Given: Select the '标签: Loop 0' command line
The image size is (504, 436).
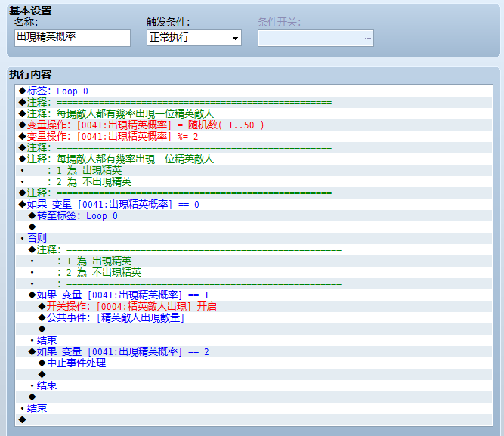Looking at the screenshot, I should pyautogui.click(x=254, y=91).
